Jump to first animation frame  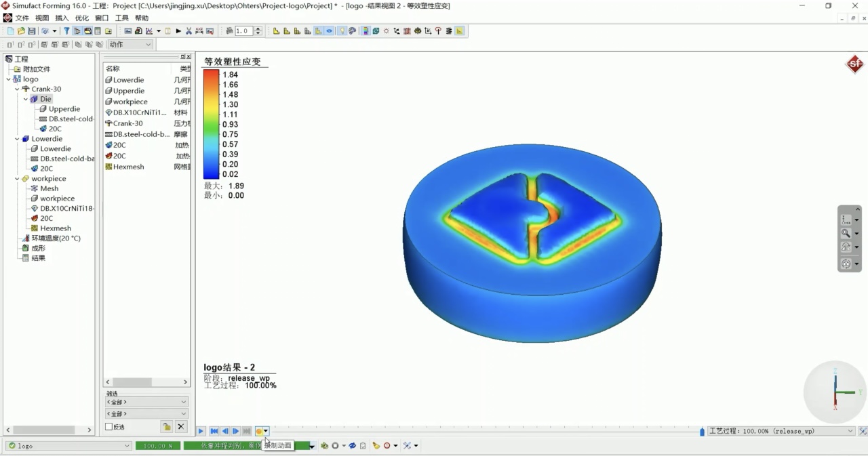click(214, 431)
